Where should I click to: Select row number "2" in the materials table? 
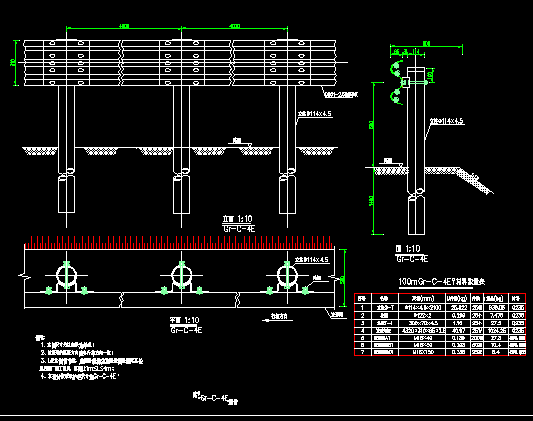click(x=363, y=315)
